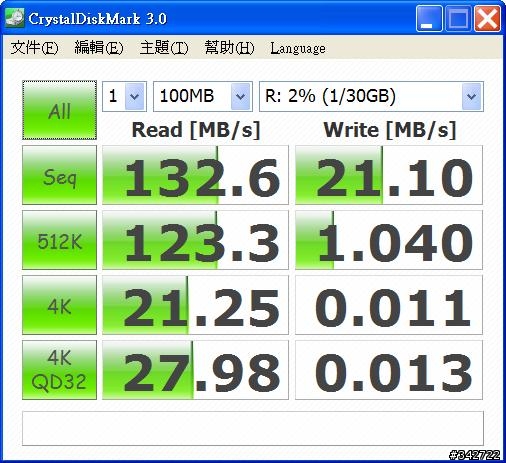This screenshot has width=506, height=463.
Task: Click the CrystalDiskMark title bar icon
Action: point(15,18)
